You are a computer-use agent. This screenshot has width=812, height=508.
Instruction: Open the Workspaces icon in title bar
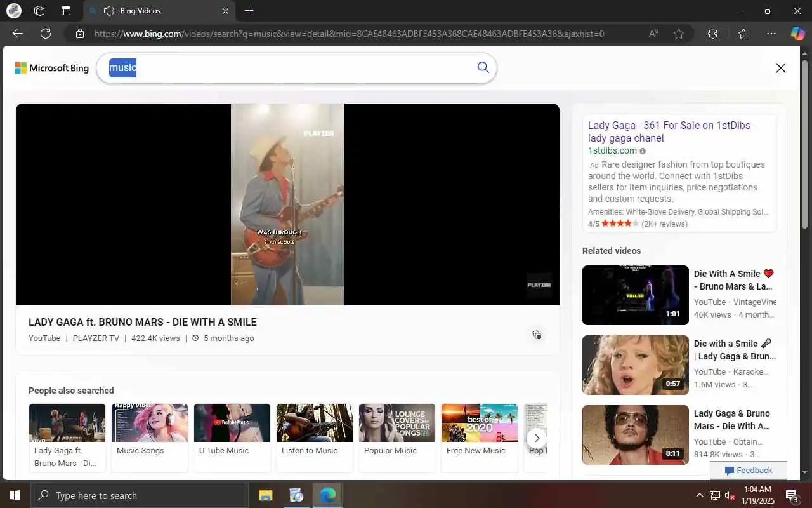39,11
